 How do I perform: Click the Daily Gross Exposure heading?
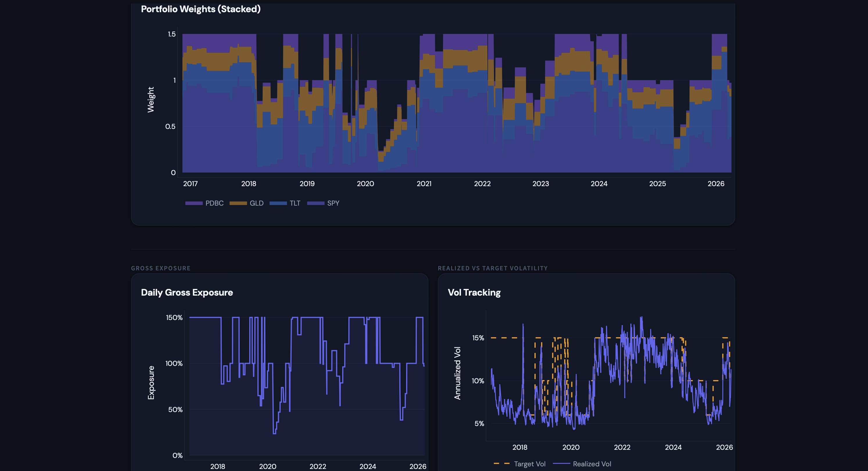click(187, 292)
